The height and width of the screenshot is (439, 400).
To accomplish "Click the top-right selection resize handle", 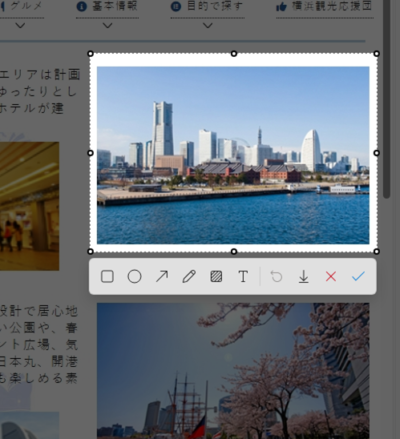I will (377, 54).
